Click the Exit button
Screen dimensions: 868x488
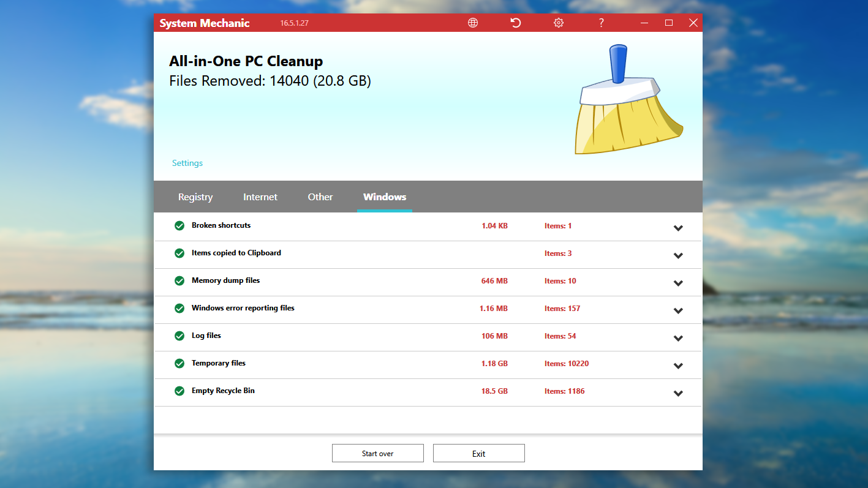click(x=479, y=453)
